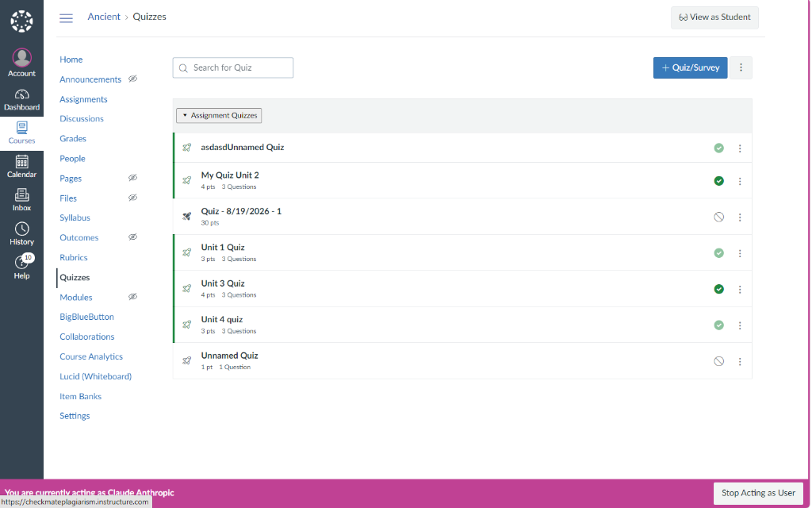The image size is (812, 508).
Task: Open Grades in course navigation
Action: (x=73, y=138)
